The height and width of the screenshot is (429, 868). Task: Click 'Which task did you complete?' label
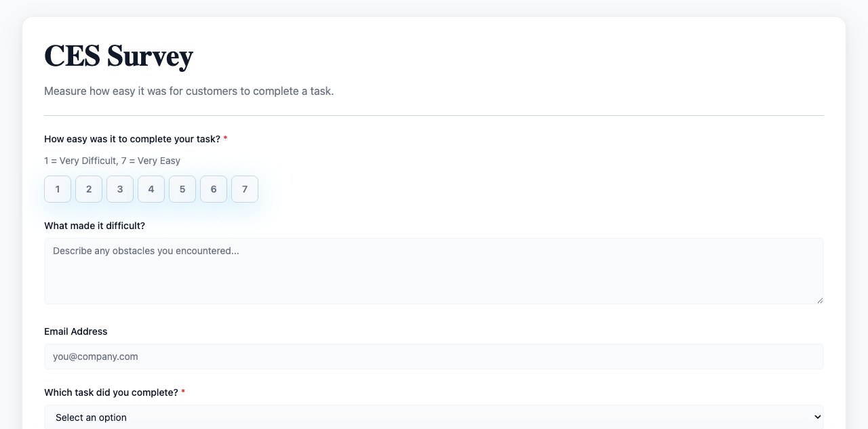click(111, 392)
